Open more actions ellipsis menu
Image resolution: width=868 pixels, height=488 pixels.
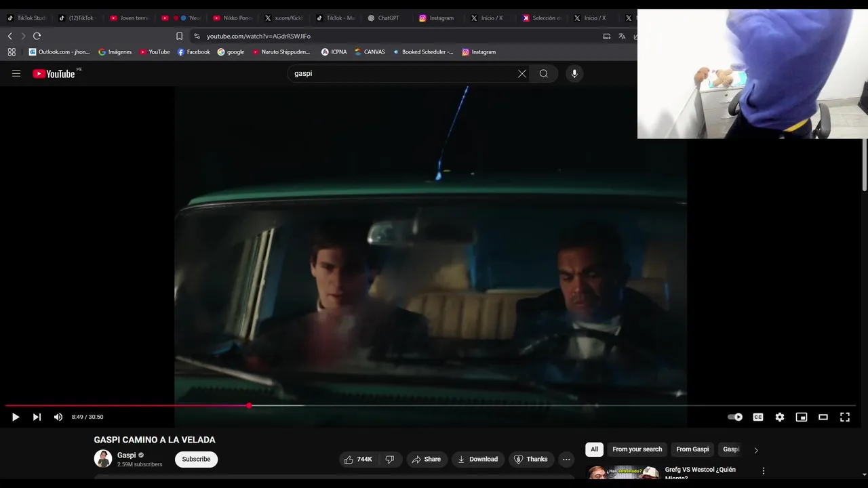pyautogui.click(x=566, y=459)
